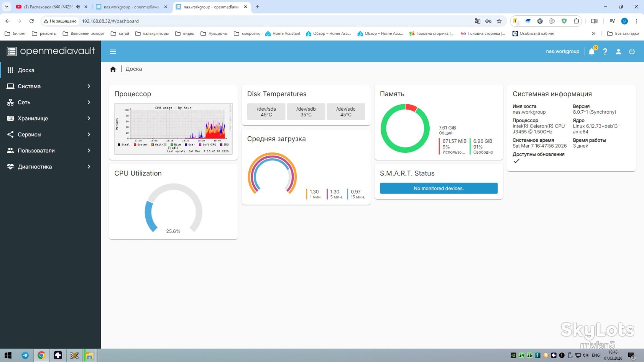Viewport: 644px width, 362px height.
Task: Click the No monitored devices bar
Action: [x=439, y=188]
